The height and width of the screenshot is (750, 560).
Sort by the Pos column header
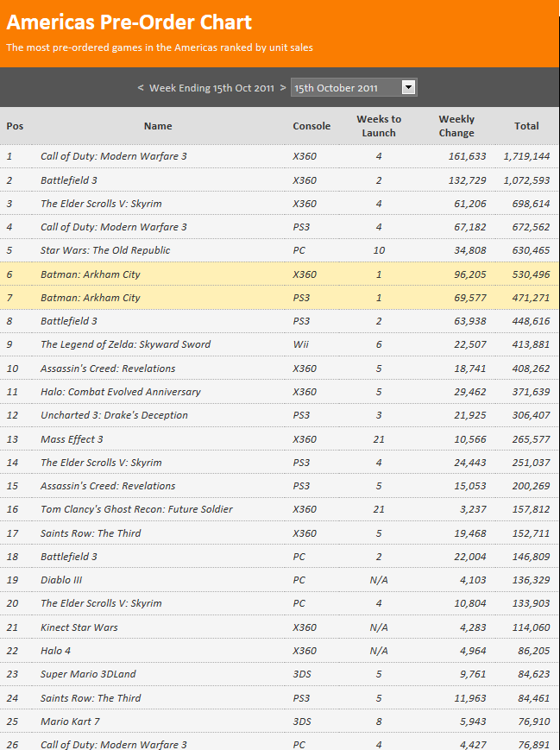(x=15, y=126)
